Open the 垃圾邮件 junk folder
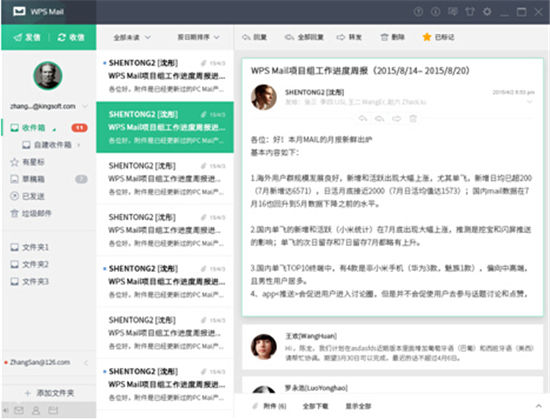Screen dimensions: 550x420 click(31, 213)
